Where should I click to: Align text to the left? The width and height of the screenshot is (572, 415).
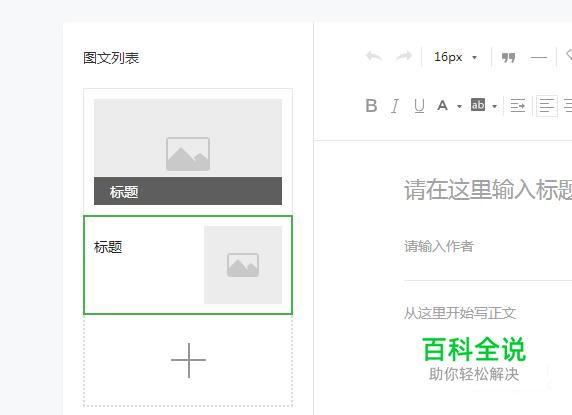[x=546, y=106]
